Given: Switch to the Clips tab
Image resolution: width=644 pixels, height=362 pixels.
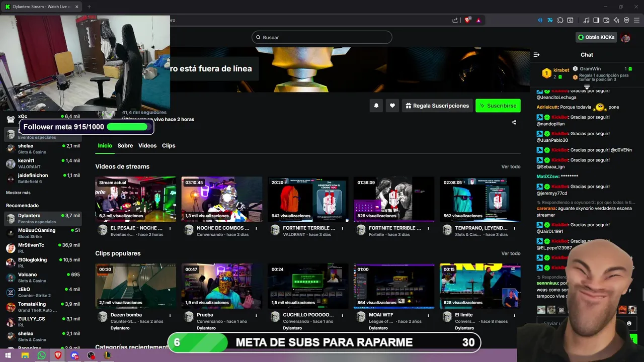Looking at the screenshot, I should tap(169, 145).
